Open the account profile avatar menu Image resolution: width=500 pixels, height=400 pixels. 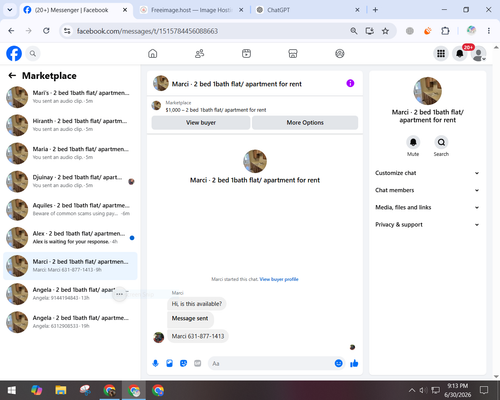coord(479,54)
